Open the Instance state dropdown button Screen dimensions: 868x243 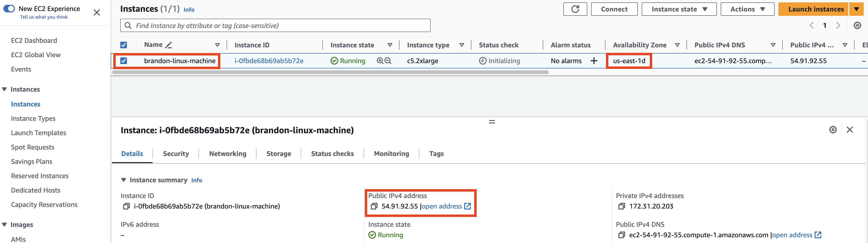[x=679, y=9]
